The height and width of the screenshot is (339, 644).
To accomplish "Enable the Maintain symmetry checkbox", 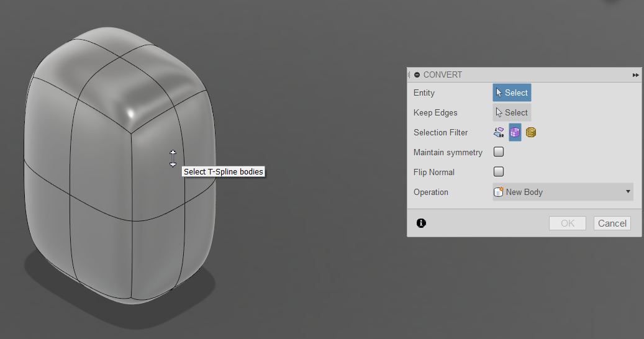I will (x=499, y=152).
